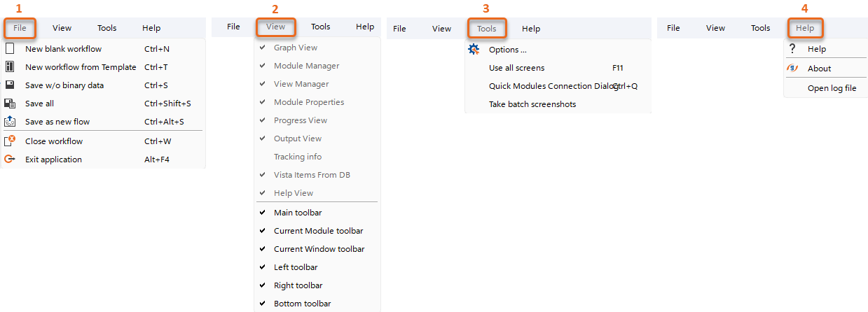Hide the Left toolbar
Image resolution: width=868 pixels, height=312 pixels.
point(317,267)
